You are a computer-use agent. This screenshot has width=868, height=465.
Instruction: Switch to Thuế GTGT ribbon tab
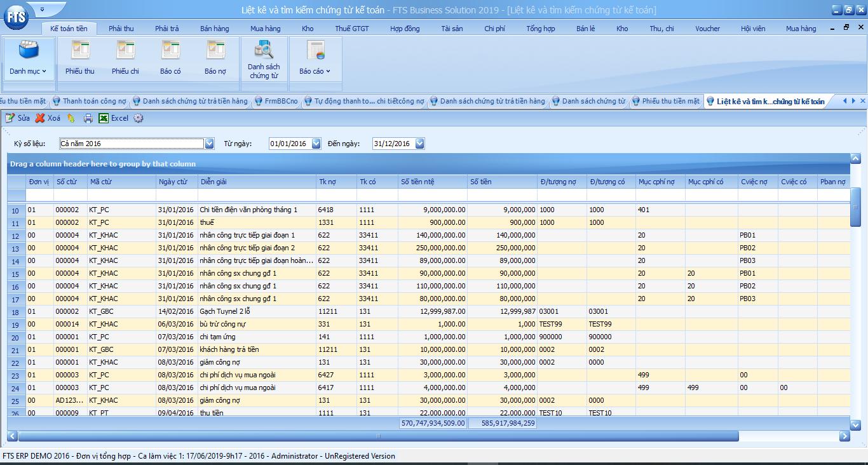coord(352,29)
